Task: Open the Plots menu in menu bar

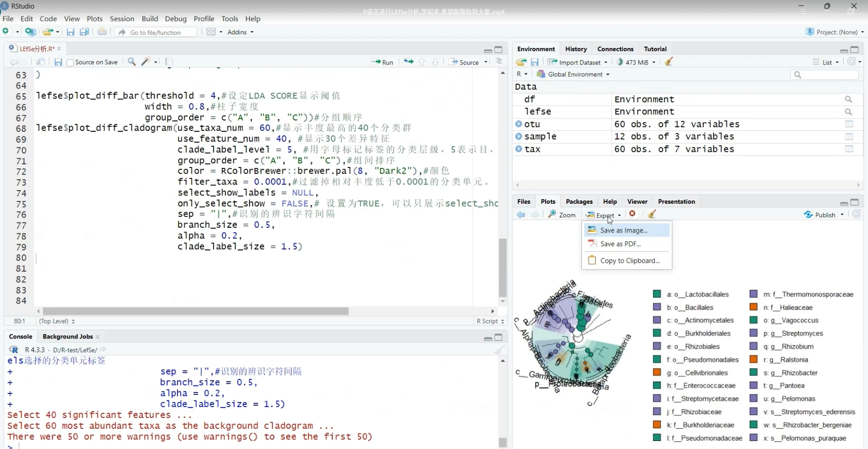Action: (x=95, y=19)
